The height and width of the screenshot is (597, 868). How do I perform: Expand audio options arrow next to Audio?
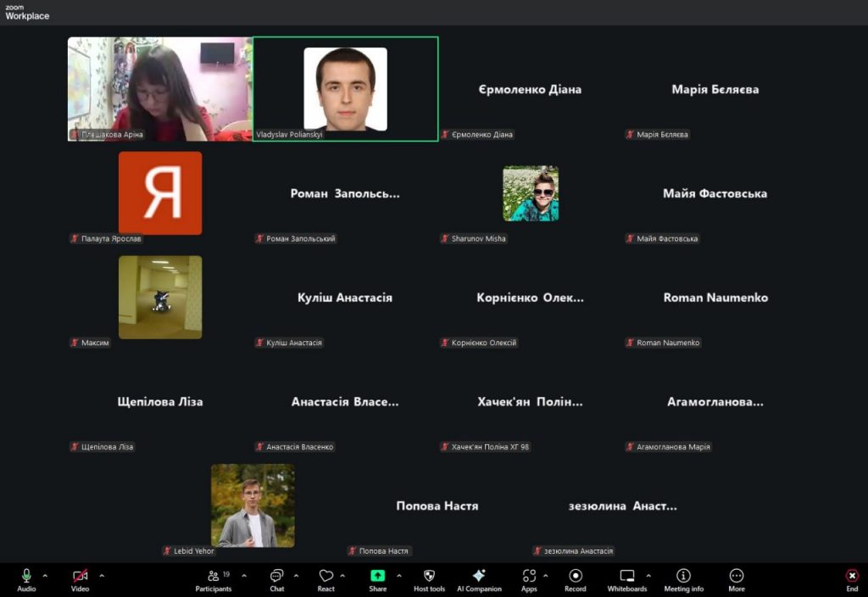[x=45, y=576]
